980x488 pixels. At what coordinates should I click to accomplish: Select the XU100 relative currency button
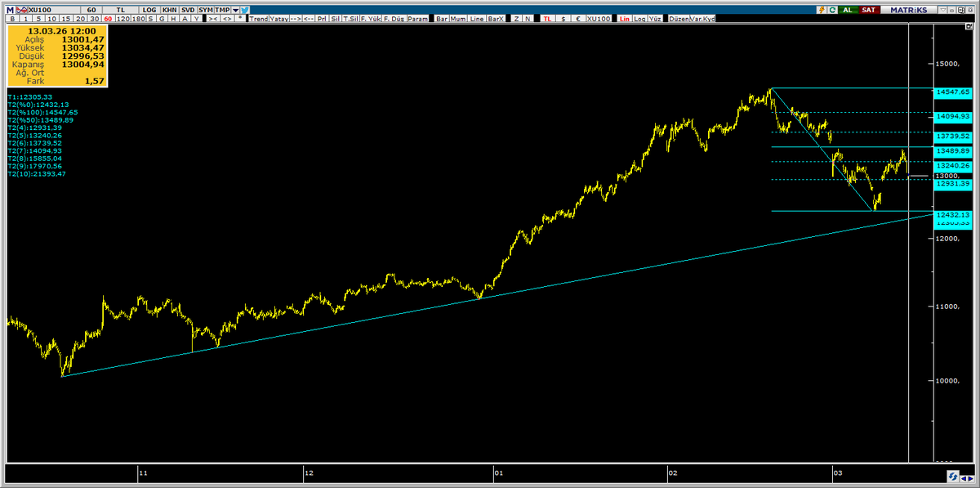click(599, 19)
